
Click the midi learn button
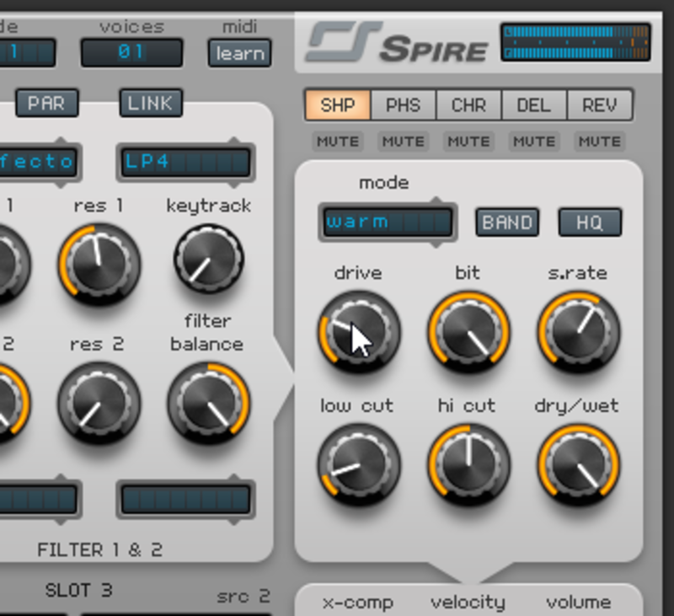coord(240,53)
